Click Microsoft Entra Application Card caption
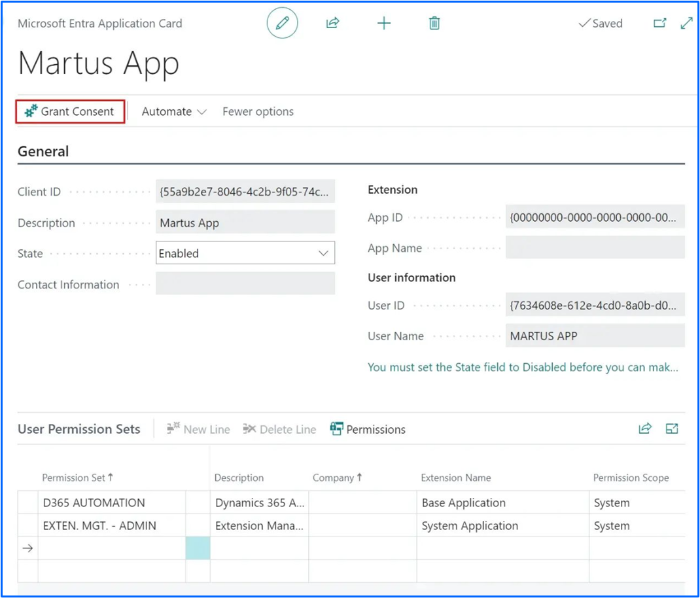Screen dimensions: 700x598 100,23
